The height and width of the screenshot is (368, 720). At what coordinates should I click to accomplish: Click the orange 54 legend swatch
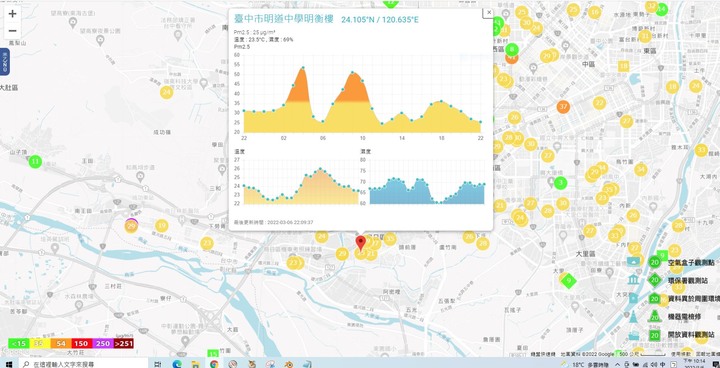click(61, 343)
